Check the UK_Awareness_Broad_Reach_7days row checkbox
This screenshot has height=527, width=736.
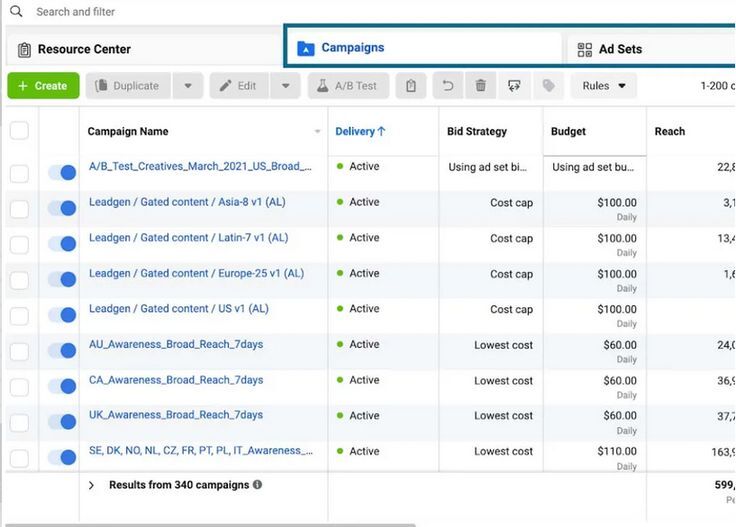[19, 422]
